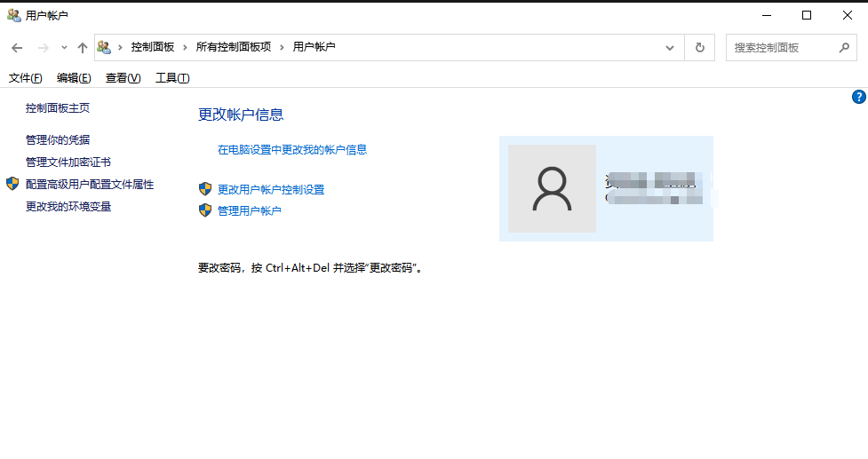This screenshot has height=459, width=868.
Task: Open the 查看(V) menu
Action: (x=123, y=78)
